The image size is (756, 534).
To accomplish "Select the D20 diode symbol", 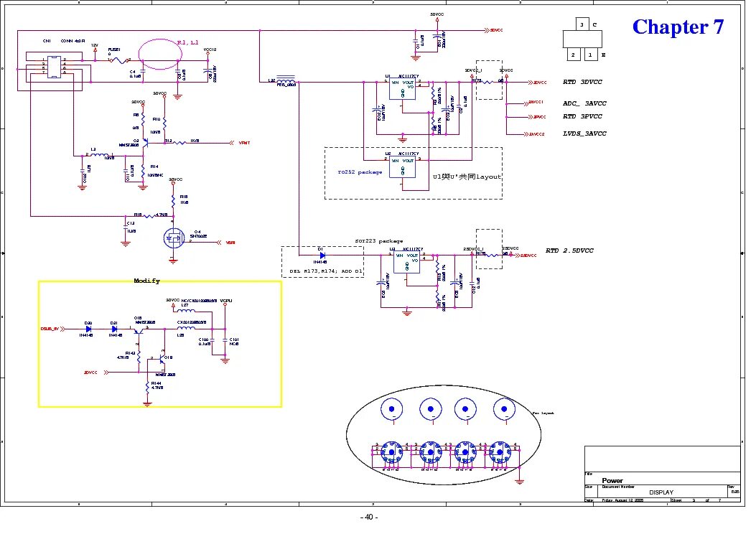I will pos(88,329).
